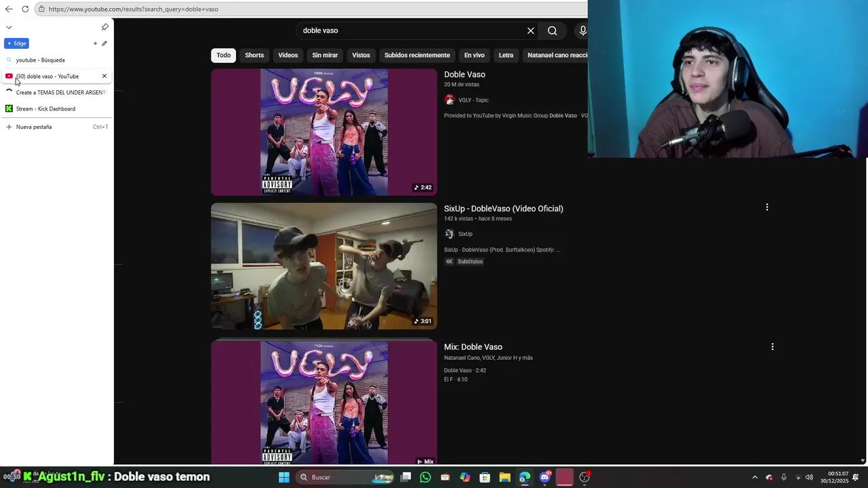The height and width of the screenshot is (488, 868).
Task: Select the 'Vistos' filter chip
Action: [361, 55]
